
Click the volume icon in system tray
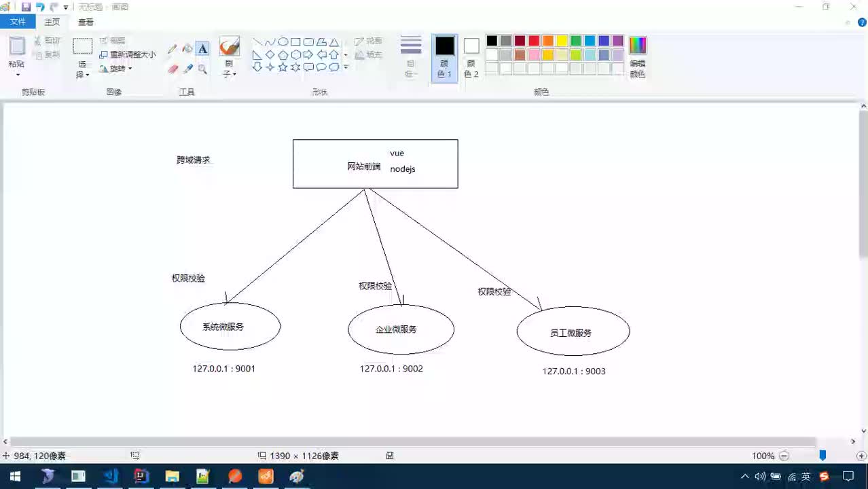(761, 476)
